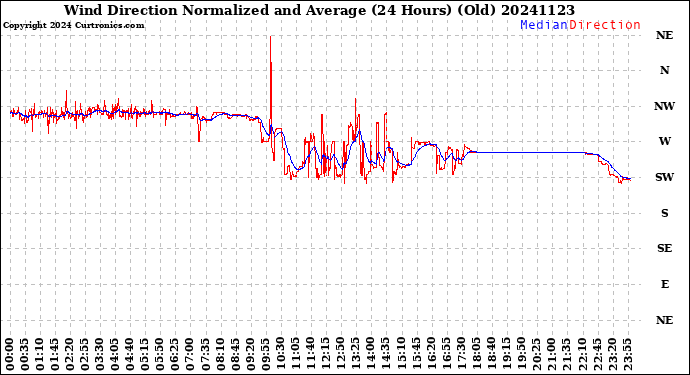Click the 16:55 time label

point(446,354)
